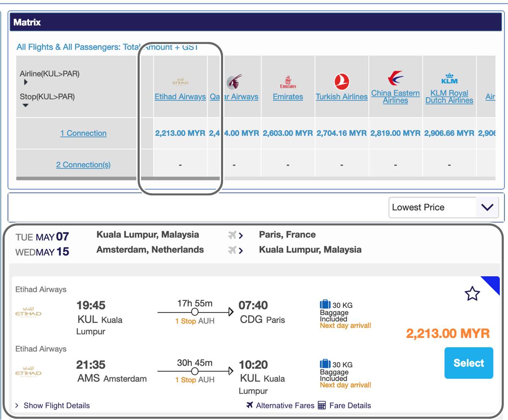
Task: Click the 17h 55m duration text
Action: pos(195,303)
